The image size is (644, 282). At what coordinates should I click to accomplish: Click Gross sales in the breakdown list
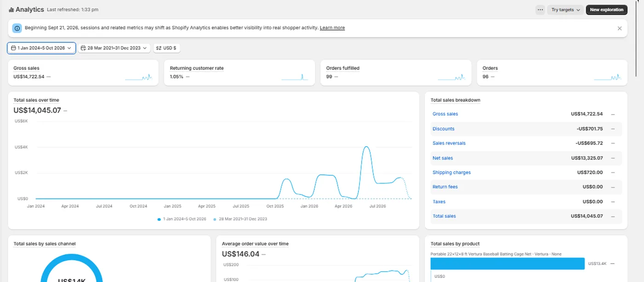445,114
